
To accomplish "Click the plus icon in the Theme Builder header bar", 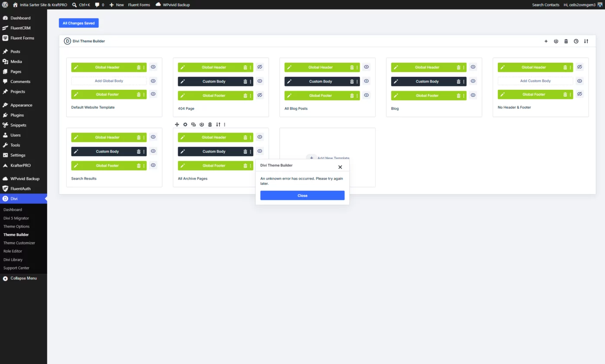I will (546, 41).
